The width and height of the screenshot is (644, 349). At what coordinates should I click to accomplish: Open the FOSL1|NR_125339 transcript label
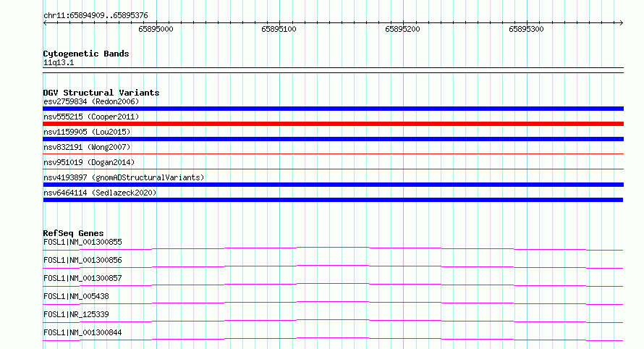76,314
